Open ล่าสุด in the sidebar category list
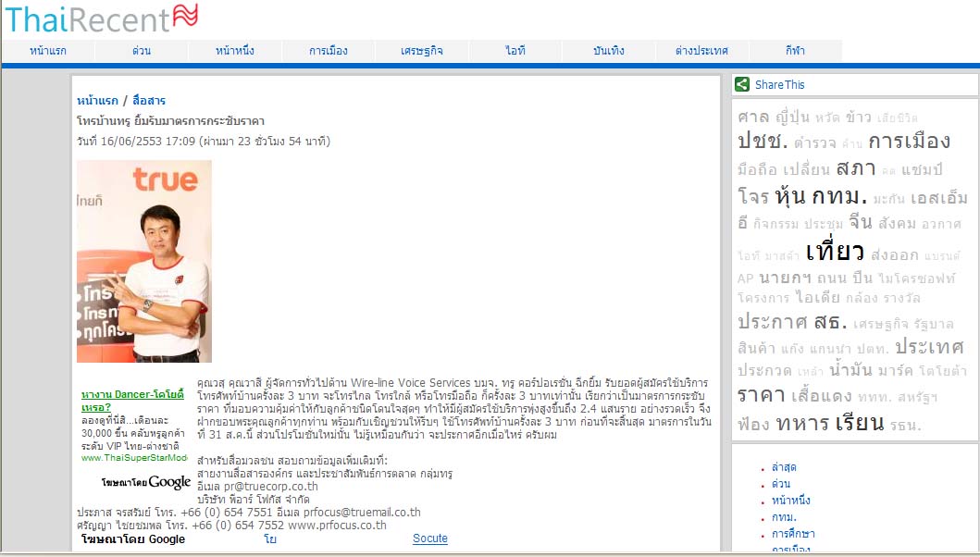 [x=784, y=467]
